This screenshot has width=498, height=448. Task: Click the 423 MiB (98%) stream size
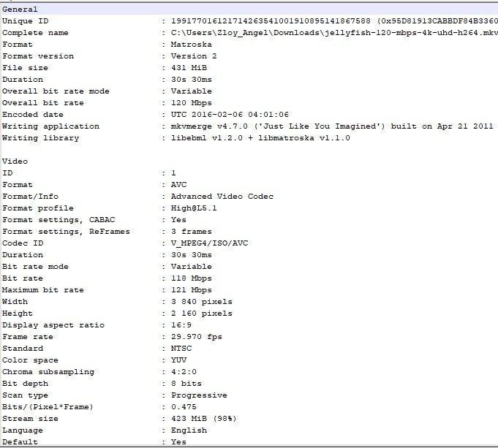coord(204,419)
